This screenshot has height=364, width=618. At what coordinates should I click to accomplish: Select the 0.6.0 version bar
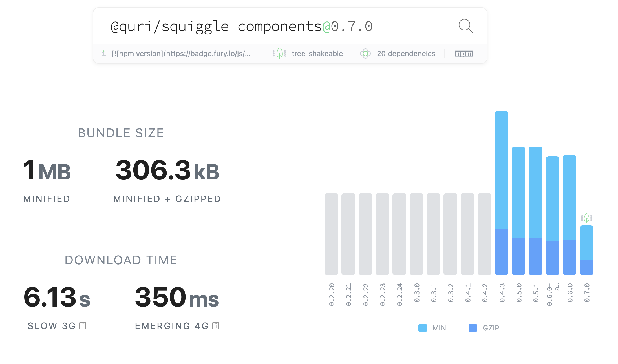[569, 215]
